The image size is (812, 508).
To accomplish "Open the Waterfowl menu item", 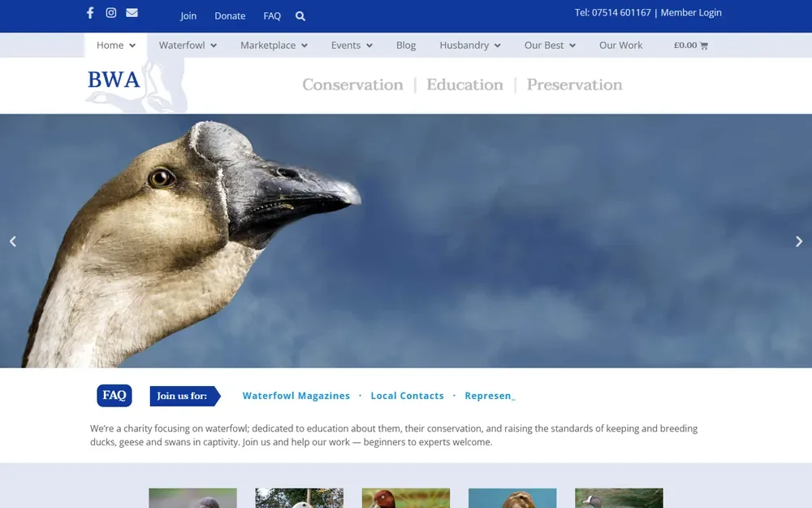I will [182, 45].
